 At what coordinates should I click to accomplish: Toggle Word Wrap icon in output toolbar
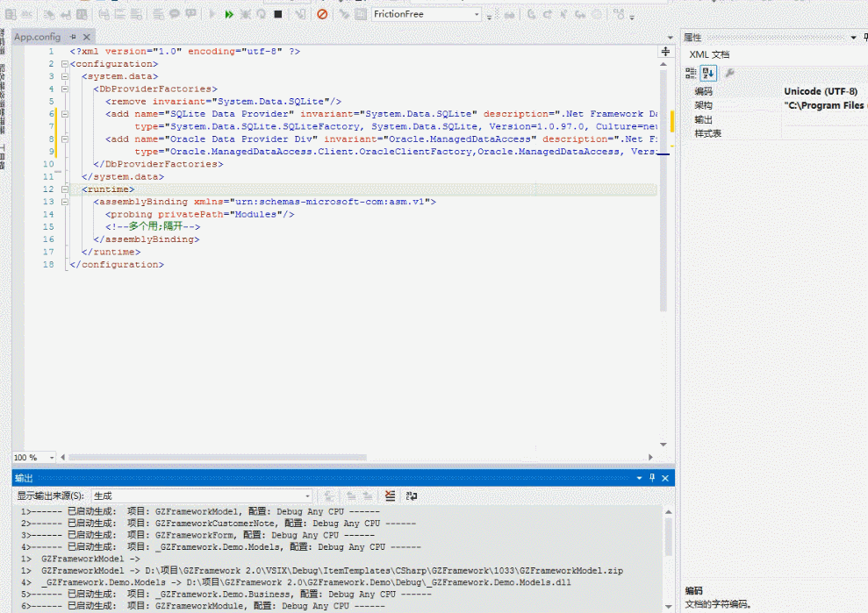pos(412,495)
